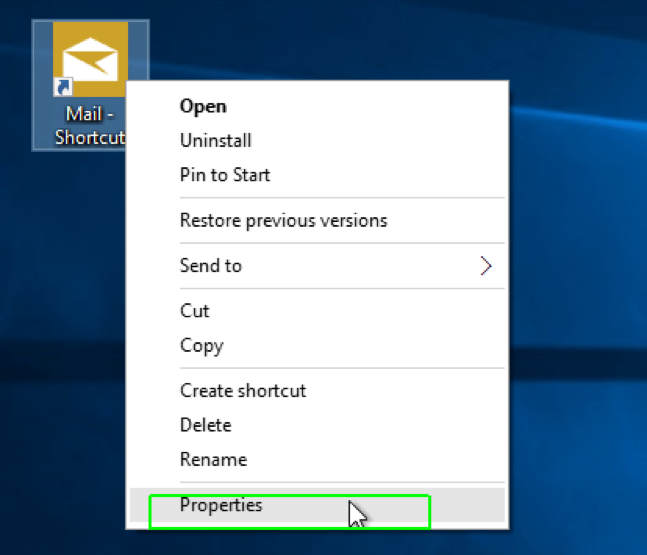Image resolution: width=647 pixels, height=555 pixels.
Task: Click Restore previous versions
Action: point(283,220)
